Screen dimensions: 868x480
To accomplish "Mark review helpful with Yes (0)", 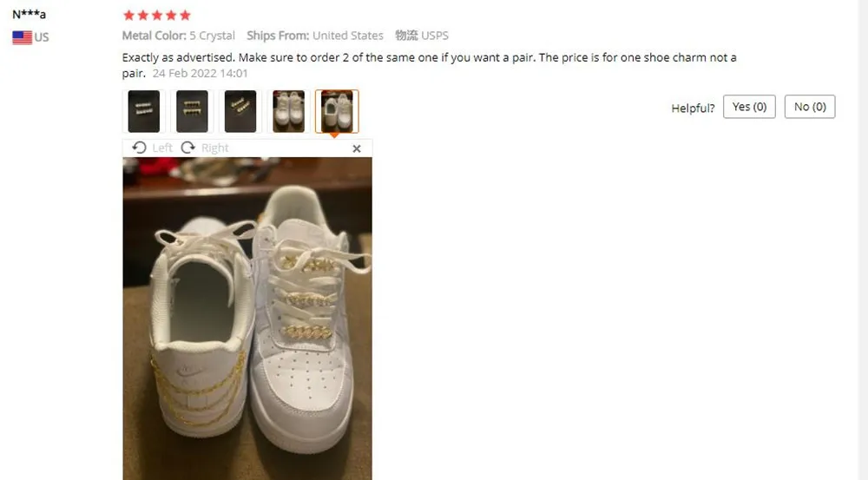I will [749, 107].
